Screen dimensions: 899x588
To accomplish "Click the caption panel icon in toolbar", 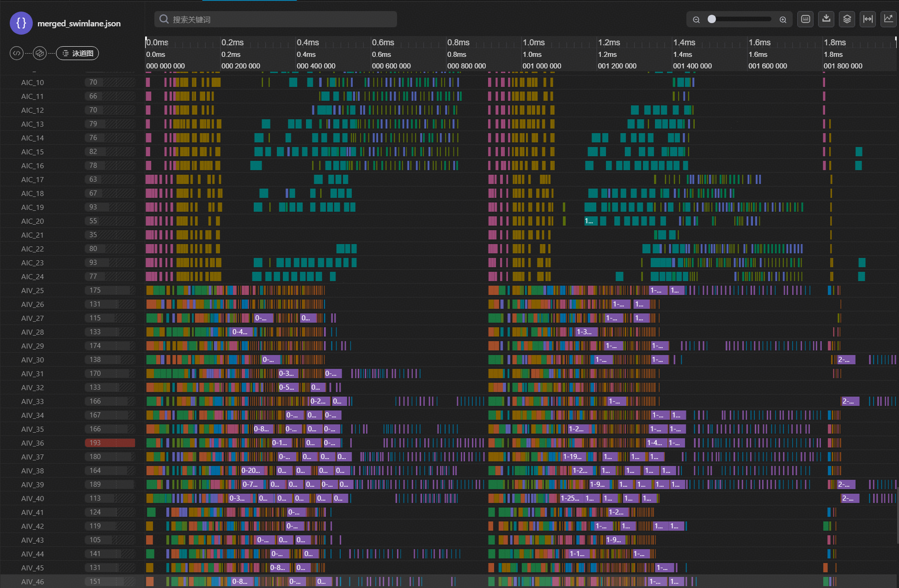I will 805,19.
